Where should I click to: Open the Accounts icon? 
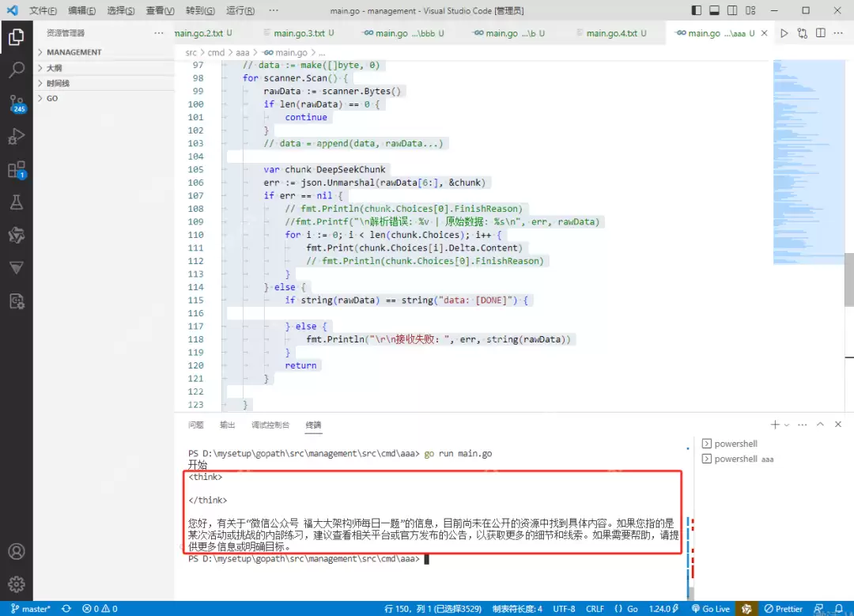tap(17, 551)
